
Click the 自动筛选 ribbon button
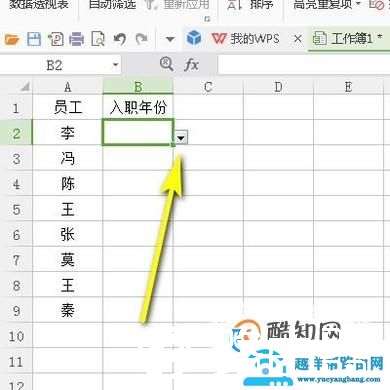coord(112,4)
